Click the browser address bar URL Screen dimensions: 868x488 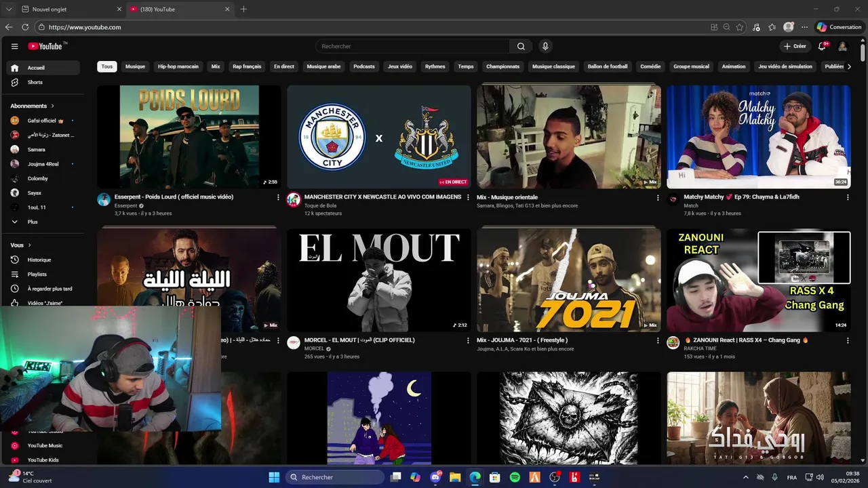click(85, 27)
